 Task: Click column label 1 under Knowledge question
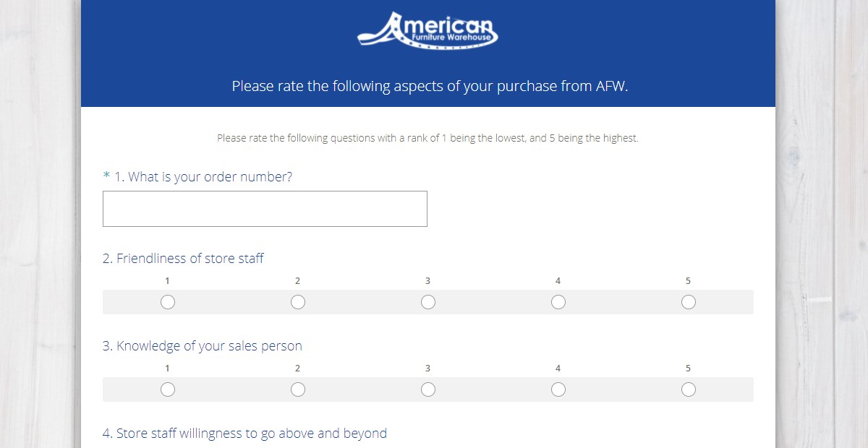point(167,369)
